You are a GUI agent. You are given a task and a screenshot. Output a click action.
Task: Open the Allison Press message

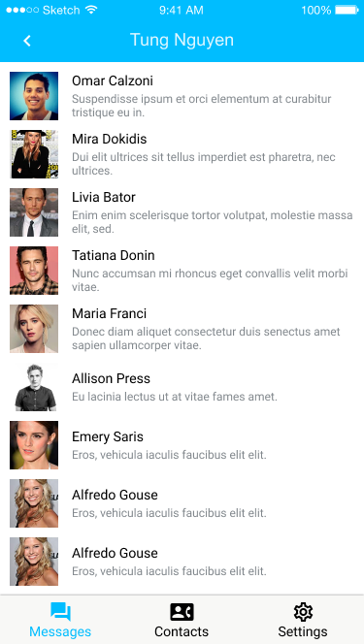pyautogui.click(x=182, y=387)
